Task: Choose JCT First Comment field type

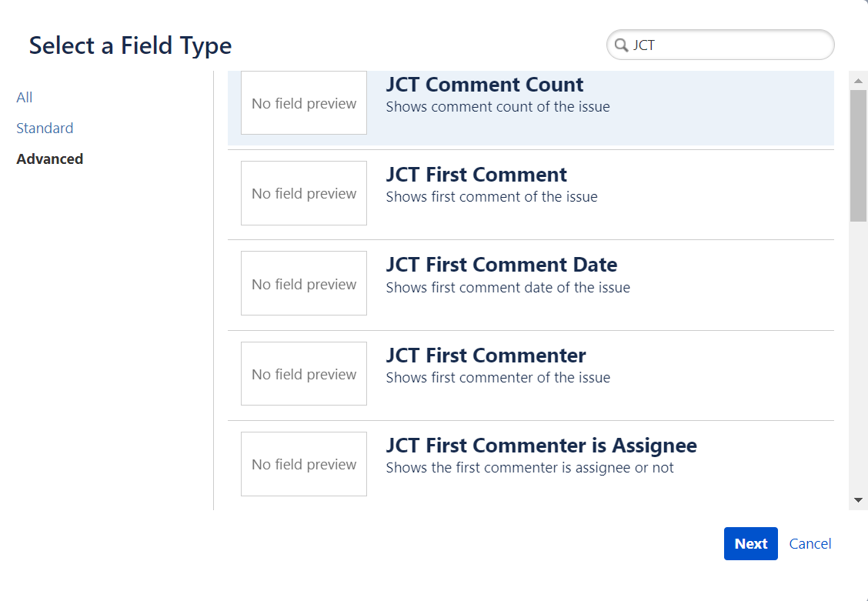Action: 476,175
